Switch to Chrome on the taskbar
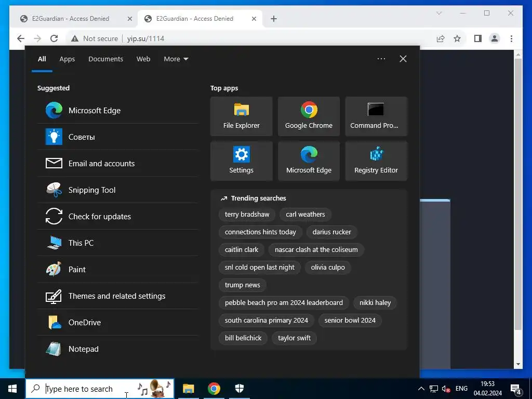Viewport: 532px width, 399px height. [x=214, y=389]
